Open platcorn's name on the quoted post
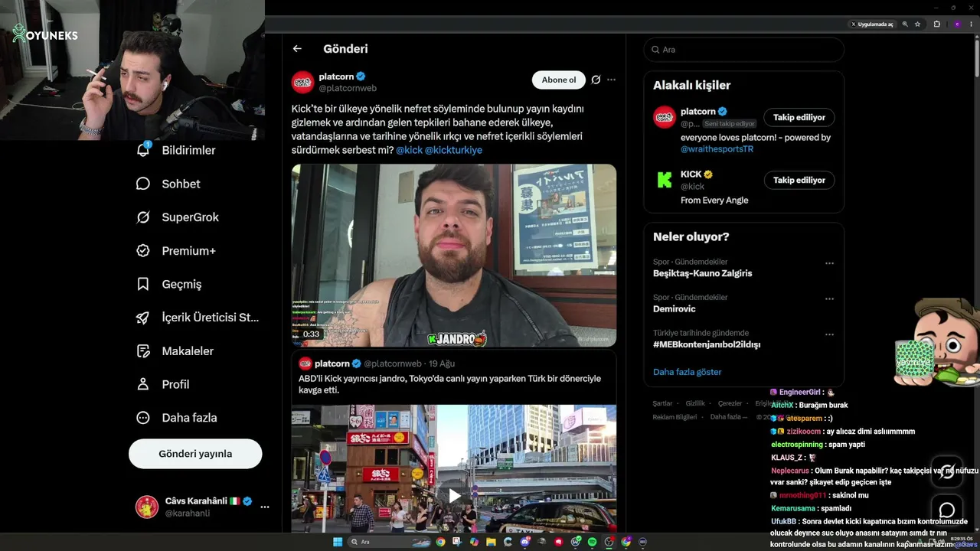 pyautogui.click(x=332, y=364)
